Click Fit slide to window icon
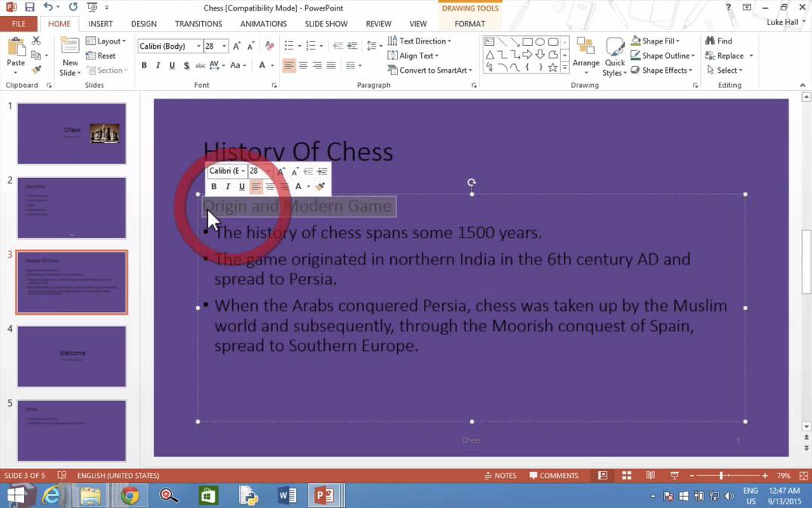812x508 pixels. coord(804,476)
